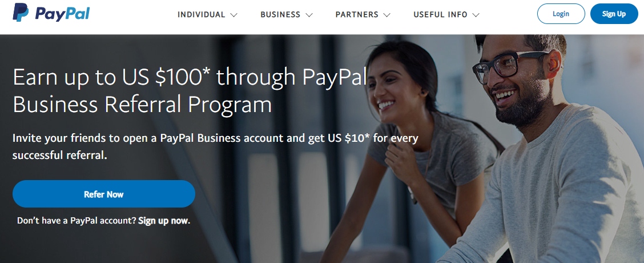Expand the chevron beside BUSINESS
644x263 pixels.
point(309,15)
